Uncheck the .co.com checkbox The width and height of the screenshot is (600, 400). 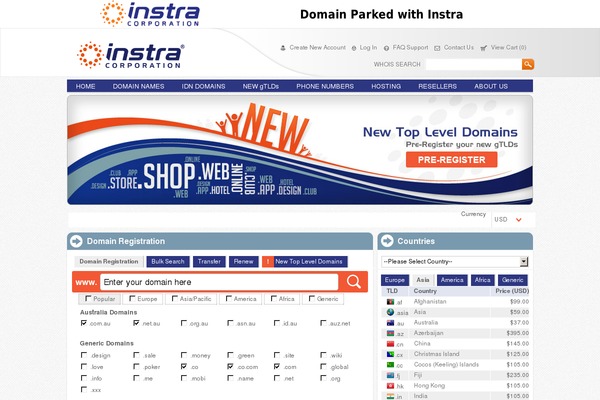click(x=230, y=366)
